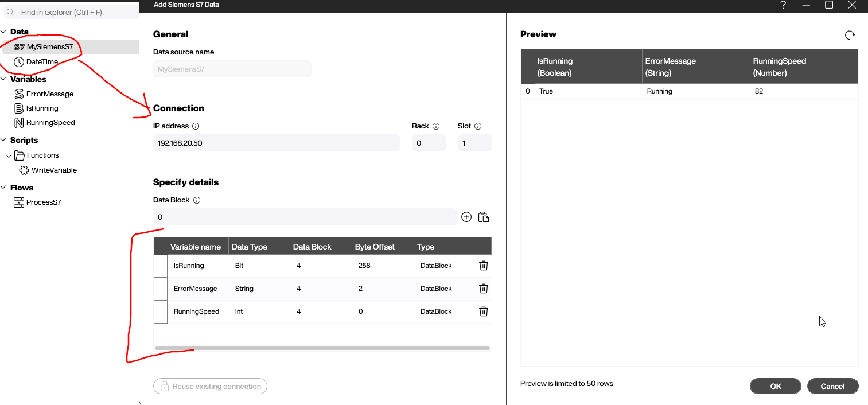868x405 pixels.
Task: Click the Data Block info icon
Action: (197, 201)
